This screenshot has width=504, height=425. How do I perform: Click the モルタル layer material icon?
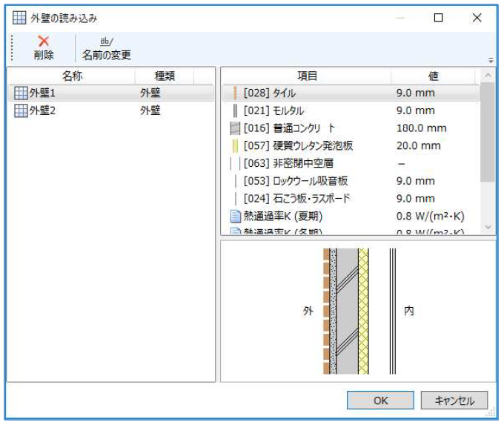click(x=235, y=111)
